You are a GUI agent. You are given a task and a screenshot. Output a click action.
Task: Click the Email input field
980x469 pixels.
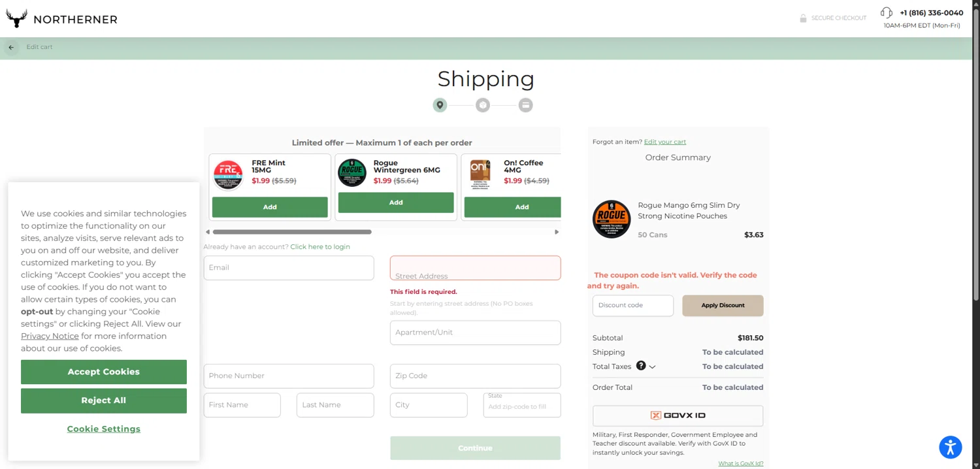pos(289,268)
